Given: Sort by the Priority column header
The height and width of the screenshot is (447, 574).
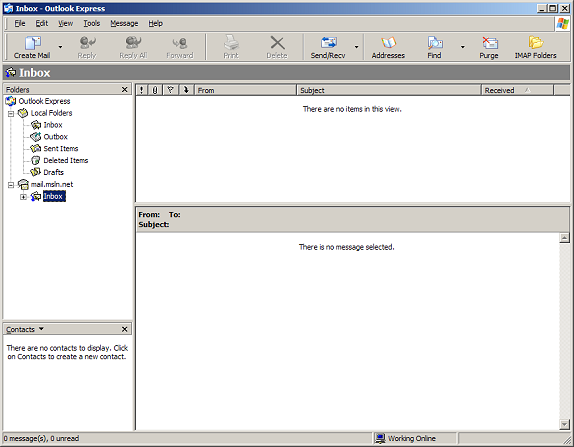Looking at the screenshot, I should point(142,90).
